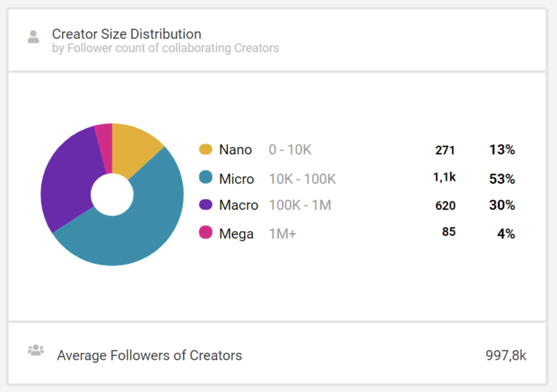Click the yellow color swatch for Nano
The height and width of the screenshot is (392, 557).
[x=206, y=149]
